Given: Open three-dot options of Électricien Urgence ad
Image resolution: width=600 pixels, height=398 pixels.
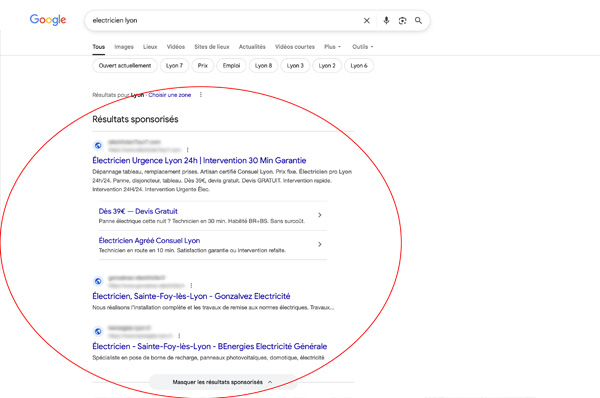Looking at the screenshot, I should click(188, 150).
